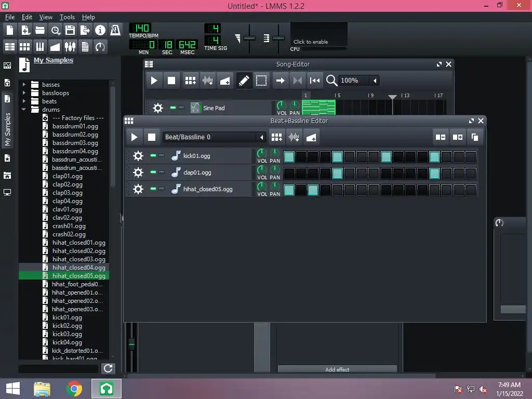The width and height of the screenshot is (532, 399).
Task: Open My Projects sidebar tab
Action: pyautogui.click(x=7, y=83)
